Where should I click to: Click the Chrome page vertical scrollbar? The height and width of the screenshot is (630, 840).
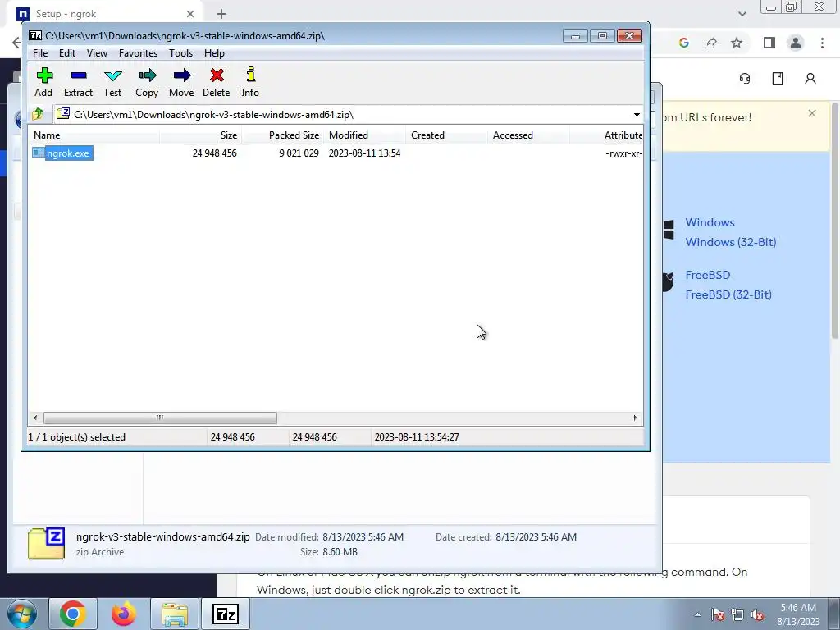834,220
